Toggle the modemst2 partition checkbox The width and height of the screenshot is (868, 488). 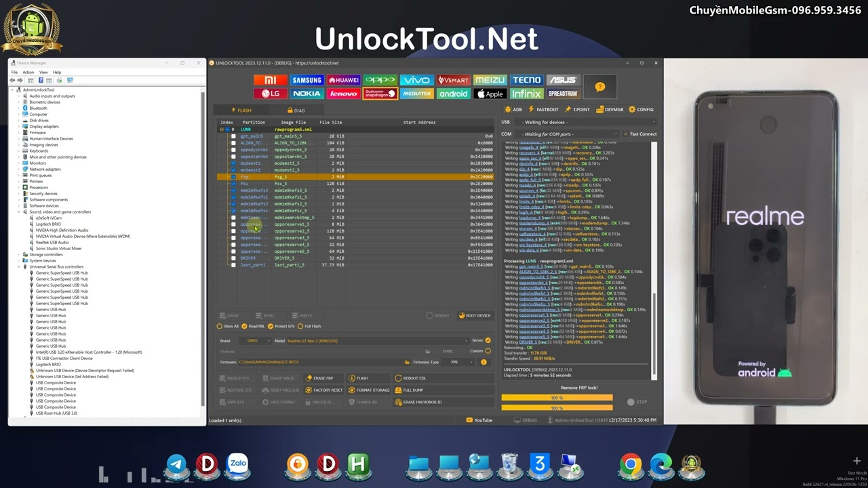(234, 170)
